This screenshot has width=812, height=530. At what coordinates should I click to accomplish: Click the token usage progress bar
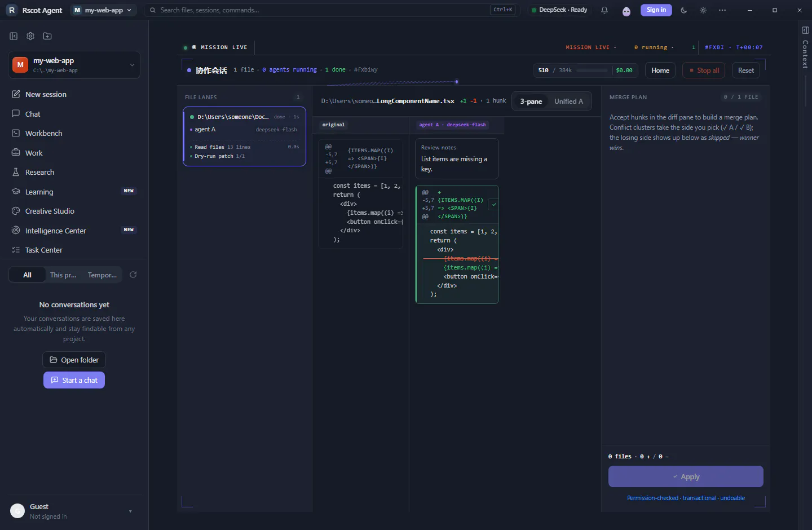pyautogui.click(x=592, y=70)
